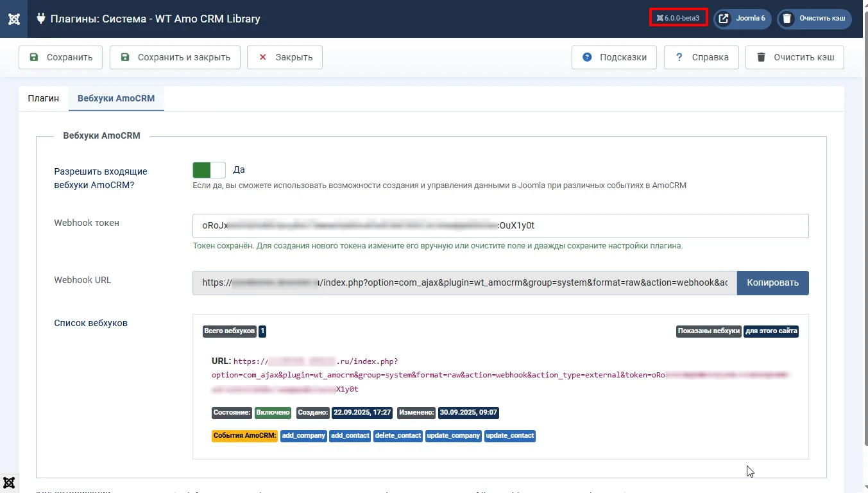Click 'Сохранить и закрыть' button
Screen dimensions: 868x493
[174, 57]
